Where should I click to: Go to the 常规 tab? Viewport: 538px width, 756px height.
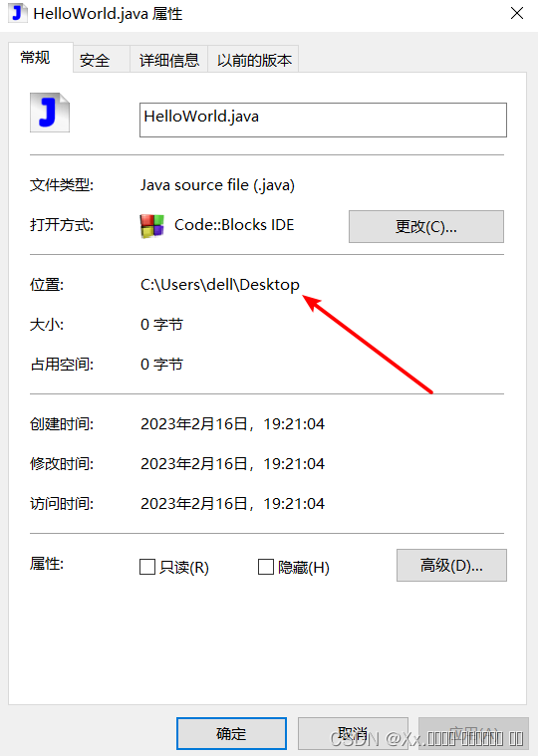(35, 58)
